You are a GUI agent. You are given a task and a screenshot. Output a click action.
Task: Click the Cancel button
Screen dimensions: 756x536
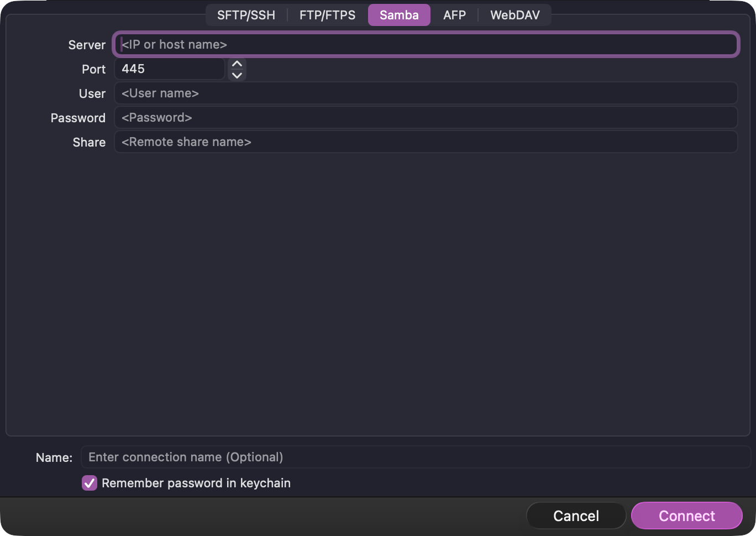click(576, 516)
